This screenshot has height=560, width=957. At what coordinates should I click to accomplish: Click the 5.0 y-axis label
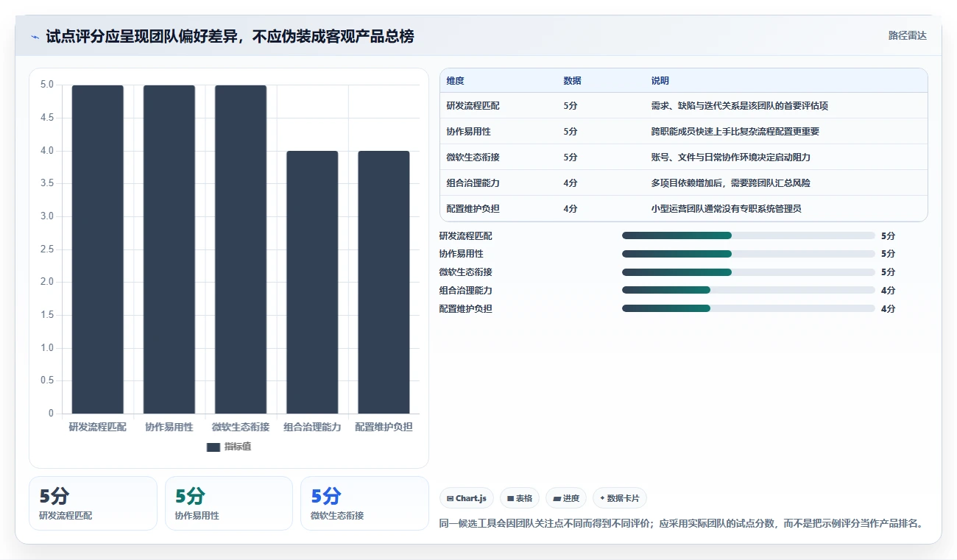click(47, 85)
